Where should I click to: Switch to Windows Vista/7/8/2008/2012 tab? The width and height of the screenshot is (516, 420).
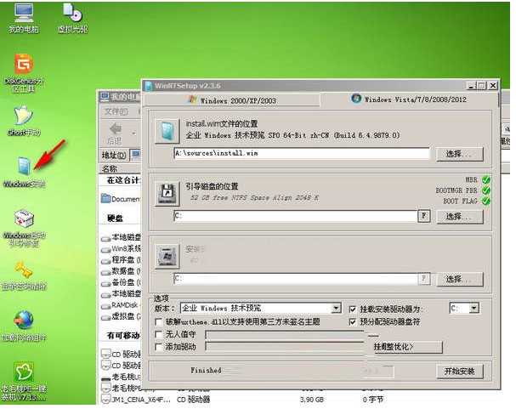coord(409,99)
